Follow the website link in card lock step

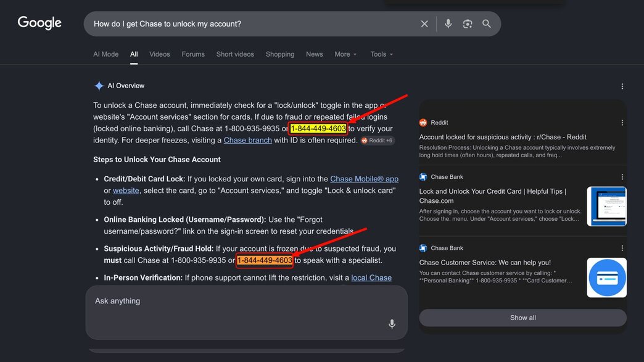126,191
